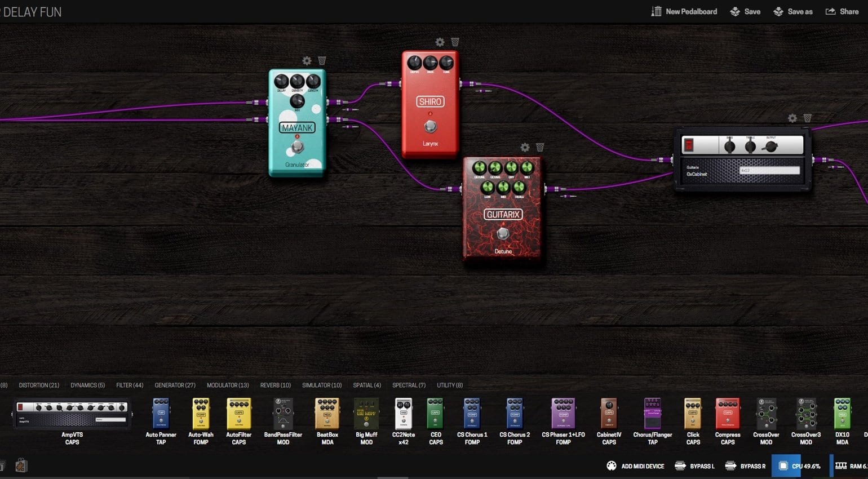Open the Reverb (10) category tab

pos(275,385)
